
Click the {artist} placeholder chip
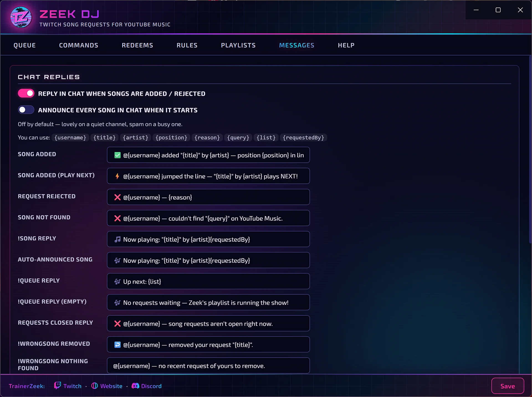coord(135,138)
